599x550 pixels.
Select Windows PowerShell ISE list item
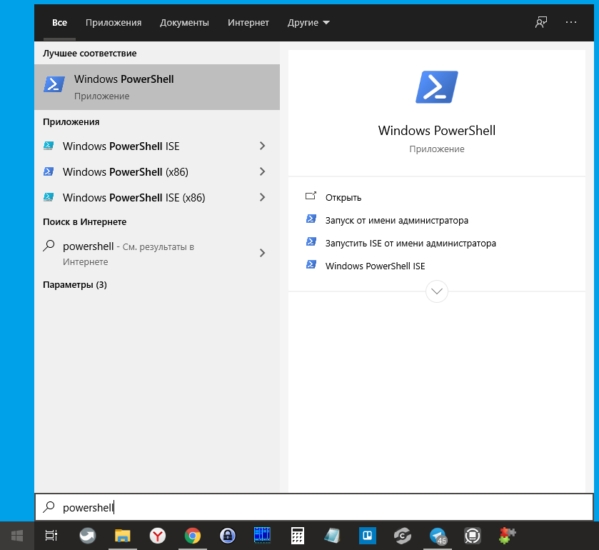click(x=157, y=146)
